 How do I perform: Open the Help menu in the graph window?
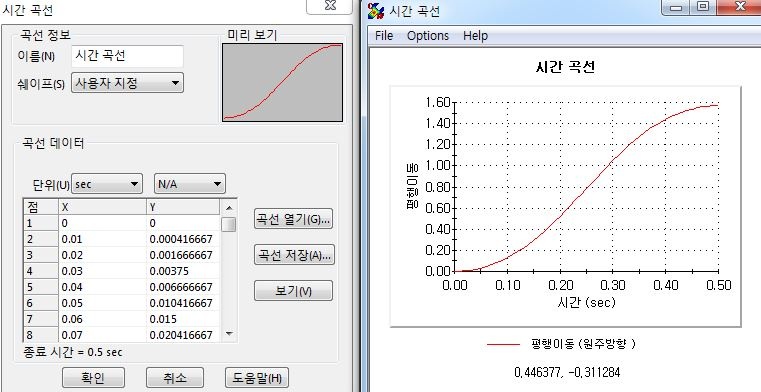[x=475, y=35]
